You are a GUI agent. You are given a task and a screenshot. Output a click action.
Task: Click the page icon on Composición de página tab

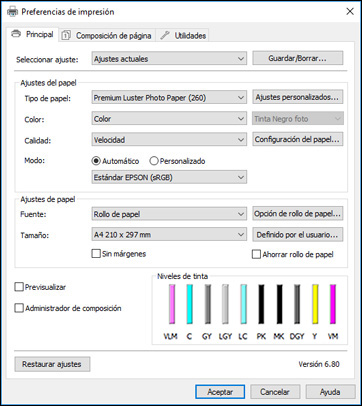66,35
